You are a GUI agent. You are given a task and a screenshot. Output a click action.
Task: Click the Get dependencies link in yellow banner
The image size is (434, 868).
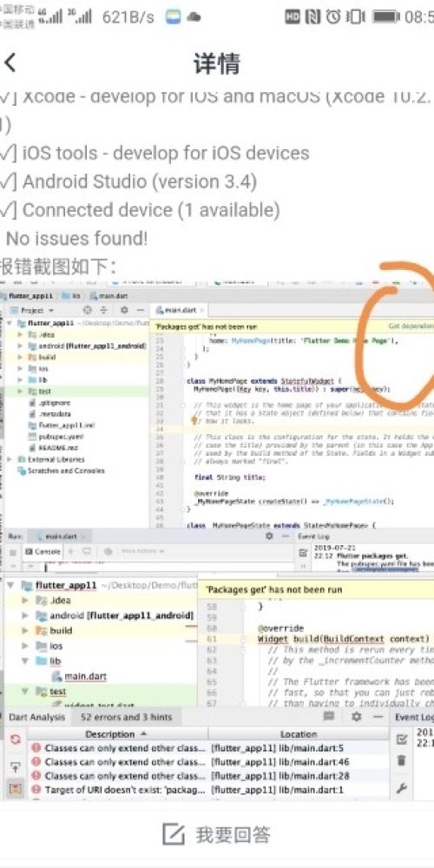point(411,326)
